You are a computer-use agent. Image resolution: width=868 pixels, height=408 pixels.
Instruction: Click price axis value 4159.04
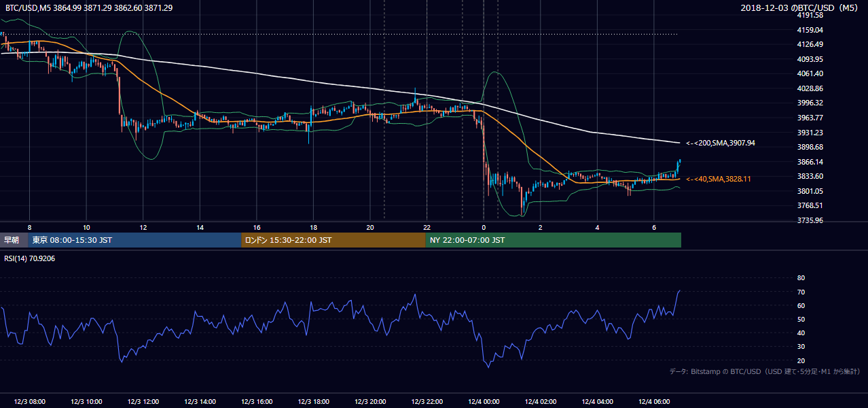point(810,30)
